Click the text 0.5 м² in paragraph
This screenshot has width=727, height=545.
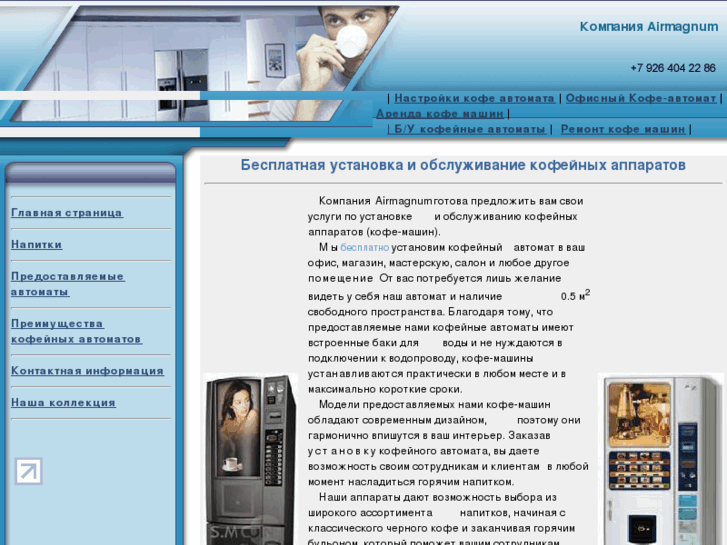point(575,295)
